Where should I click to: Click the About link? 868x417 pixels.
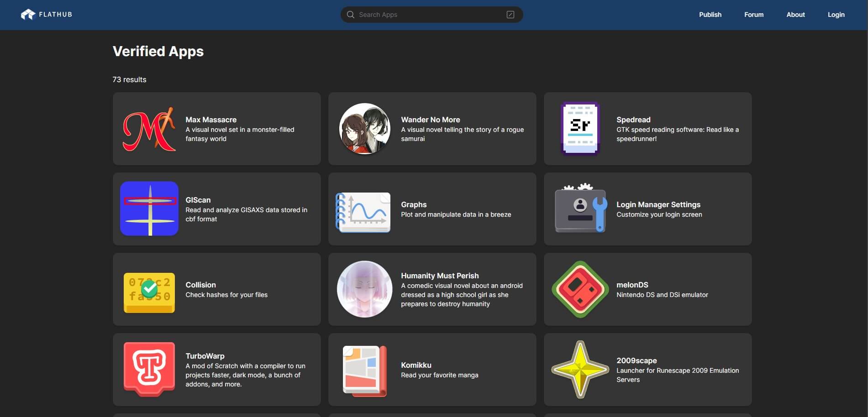coord(795,14)
